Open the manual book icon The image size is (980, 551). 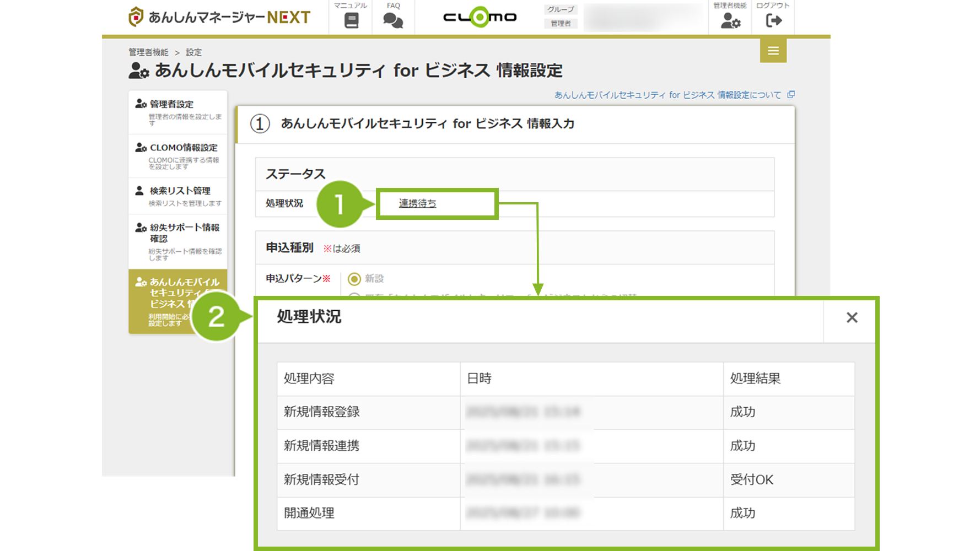point(351,20)
